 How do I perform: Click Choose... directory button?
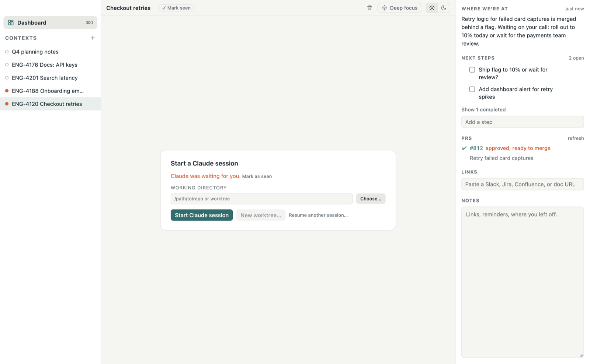[x=371, y=199]
